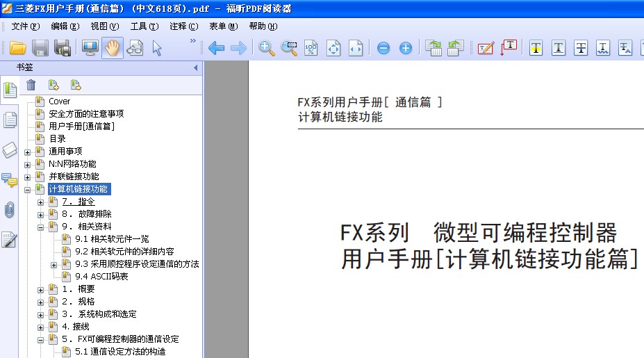Jump to the Cover bookmark
644x358 pixels.
tap(59, 101)
